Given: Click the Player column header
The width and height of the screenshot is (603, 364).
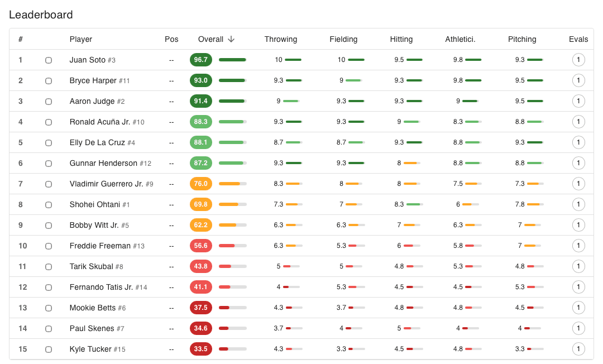Looking at the screenshot, I should (81, 39).
